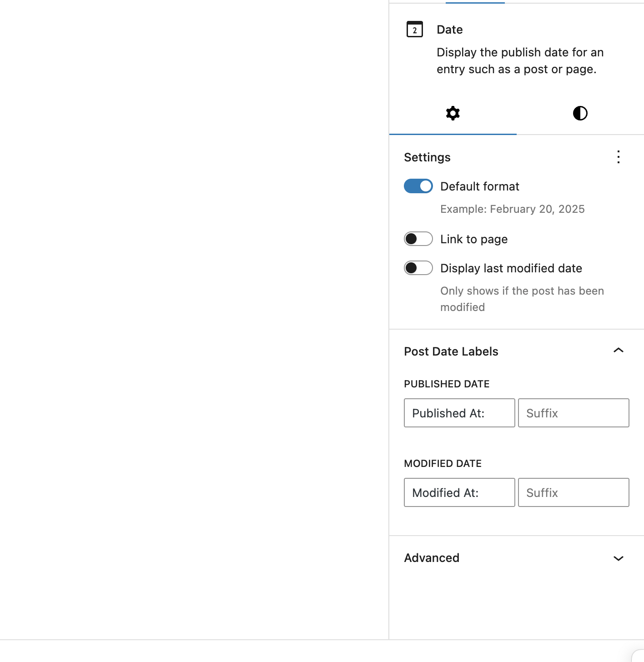Viewport: 644px width, 662px height.
Task: Click the MODIFIED DATE label
Action: tap(443, 463)
